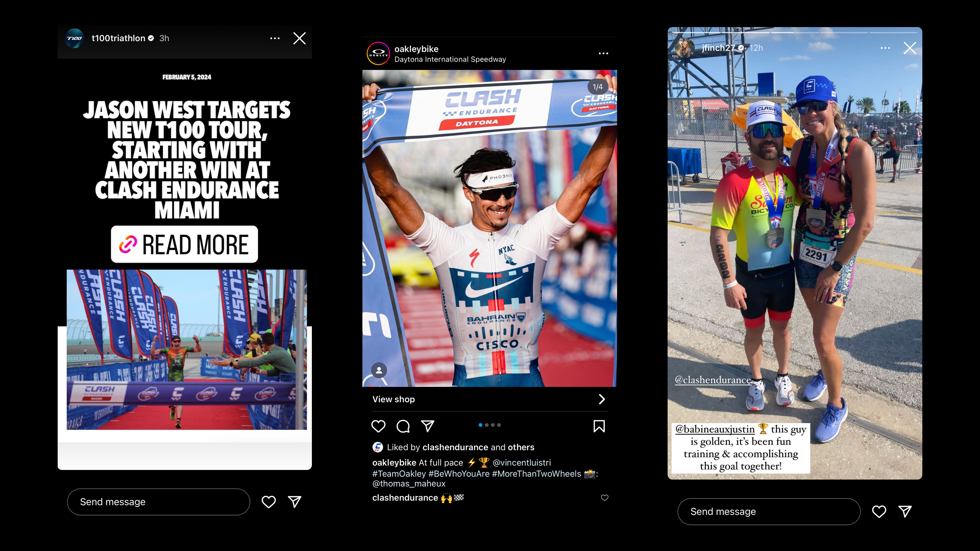This screenshot has height=551, width=980.
Task: Share the jfinch27 story via paper plane
Action: [905, 511]
